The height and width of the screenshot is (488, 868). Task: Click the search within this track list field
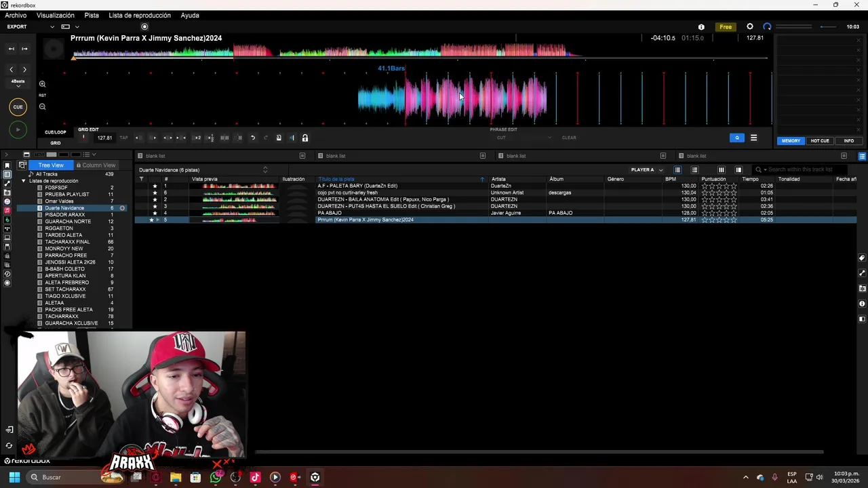point(800,169)
